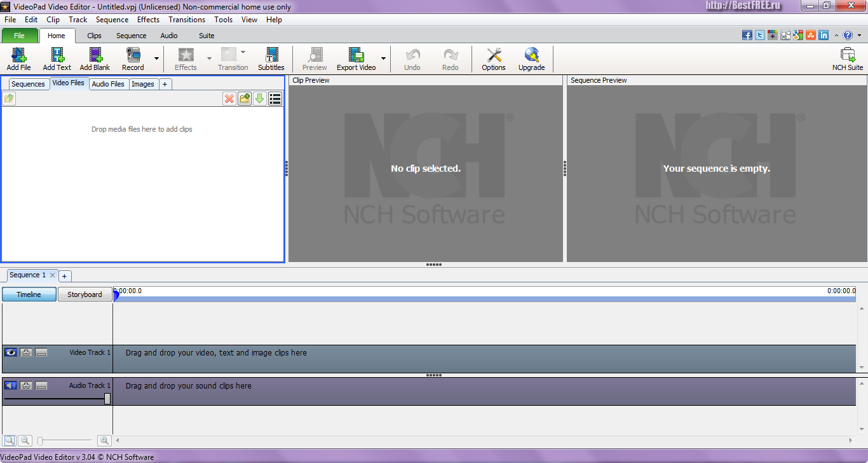Open the Transition dropdown arrow
The width and height of the screenshot is (868, 463).
243,52
